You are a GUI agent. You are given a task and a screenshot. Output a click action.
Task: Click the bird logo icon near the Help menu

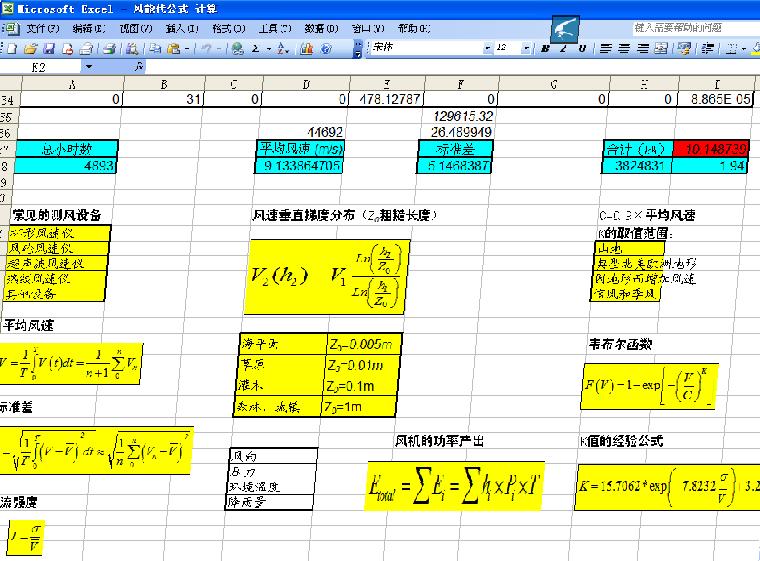[x=565, y=29]
